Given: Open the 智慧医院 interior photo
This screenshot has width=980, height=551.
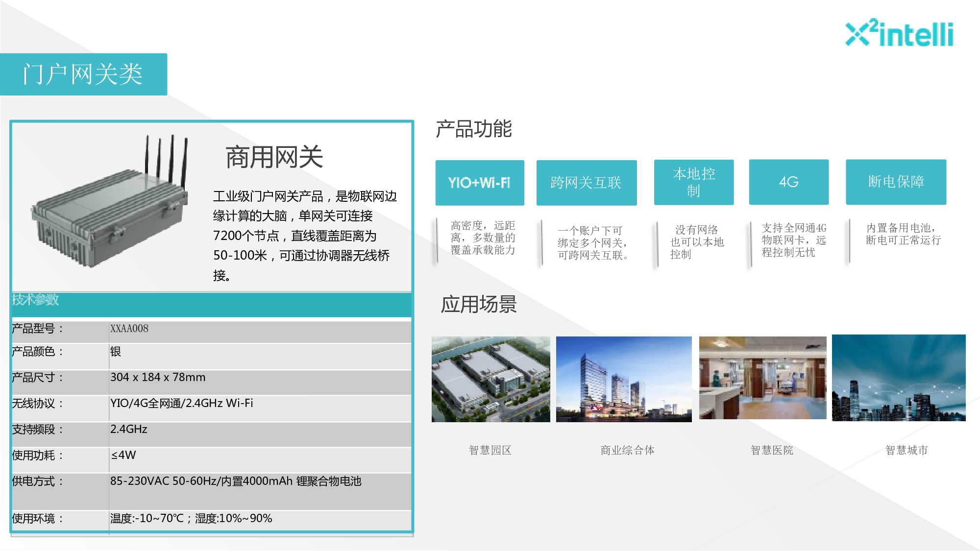Looking at the screenshot, I should 762,378.
